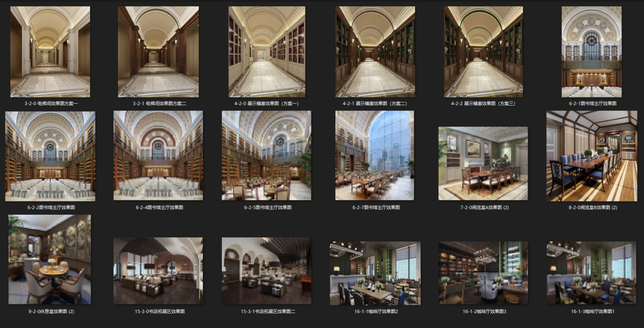This screenshot has width=644, height=328.
Task: Select file name '6-2-2图书馆主厅效果图'
Action: tap(51, 208)
